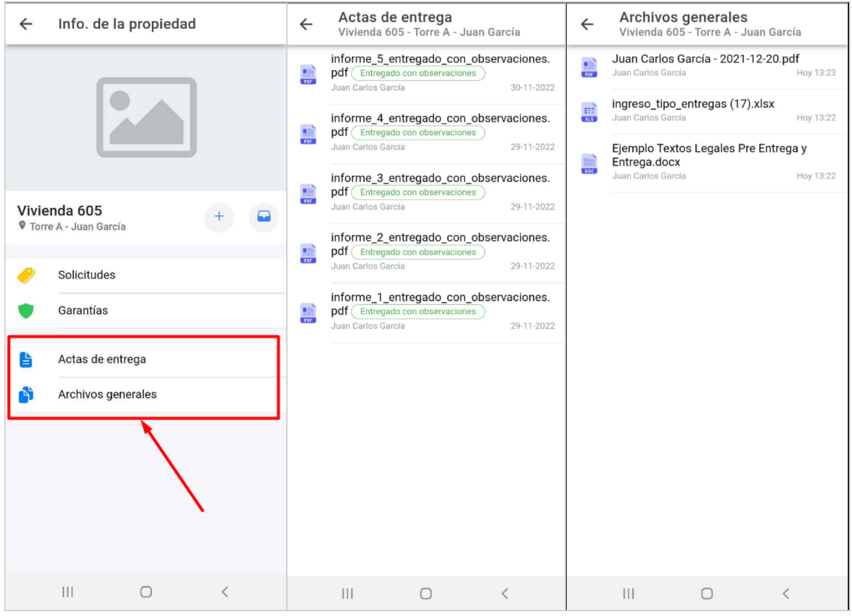Go back from Info. de la propiedad screen

click(x=26, y=24)
